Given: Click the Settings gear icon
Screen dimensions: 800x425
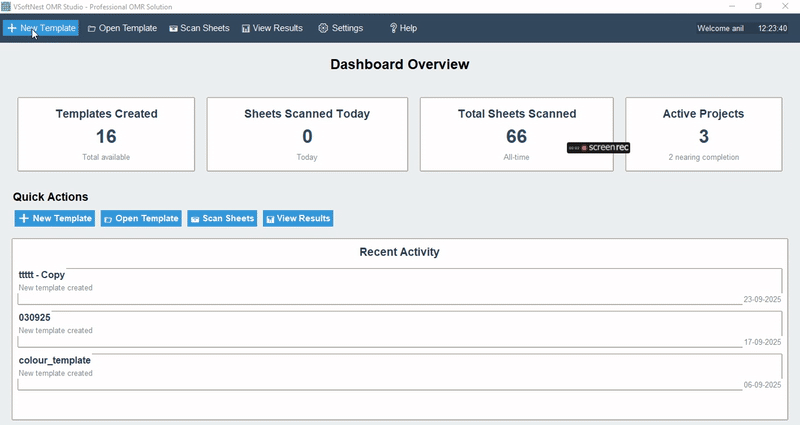Looking at the screenshot, I should (x=323, y=28).
